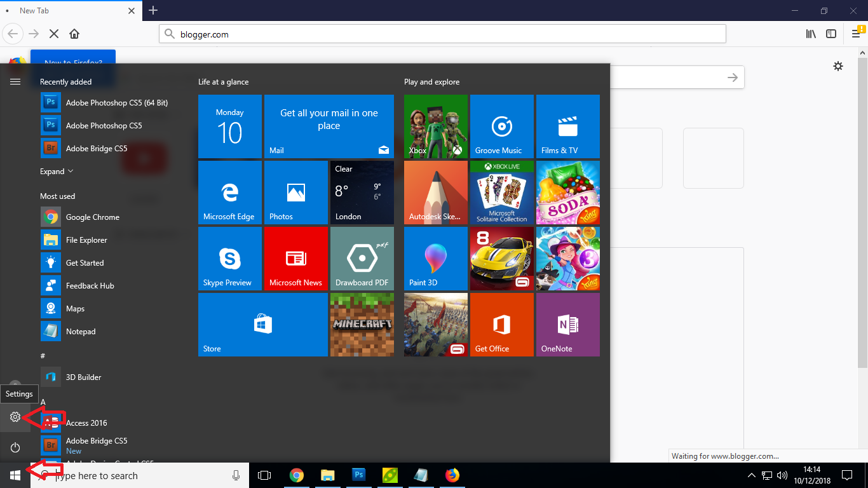Open Paint 3D tile
The width and height of the screenshot is (868, 488).
436,259
